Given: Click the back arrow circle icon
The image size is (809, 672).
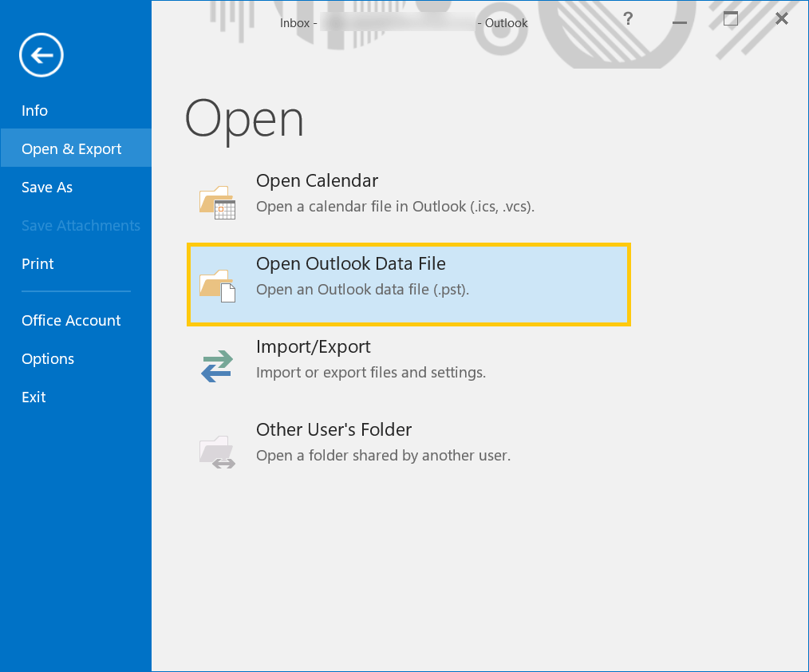Looking at the screenshot, I should (41, 55).
